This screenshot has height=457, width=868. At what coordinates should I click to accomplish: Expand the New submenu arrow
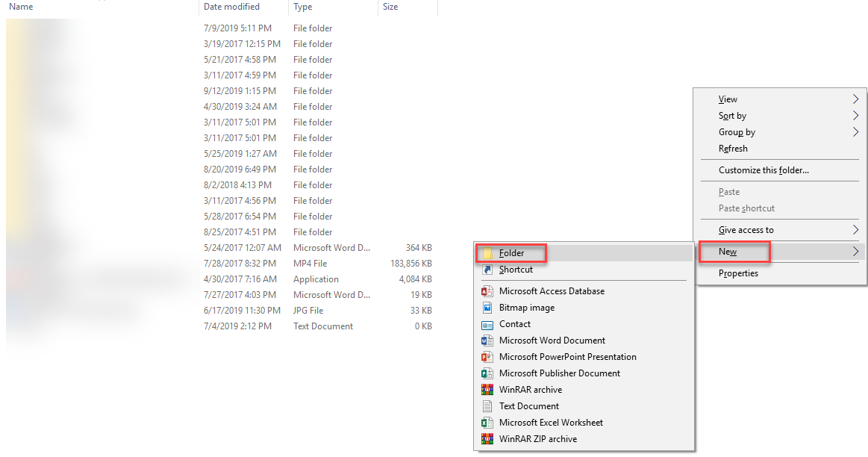[855, 252]
